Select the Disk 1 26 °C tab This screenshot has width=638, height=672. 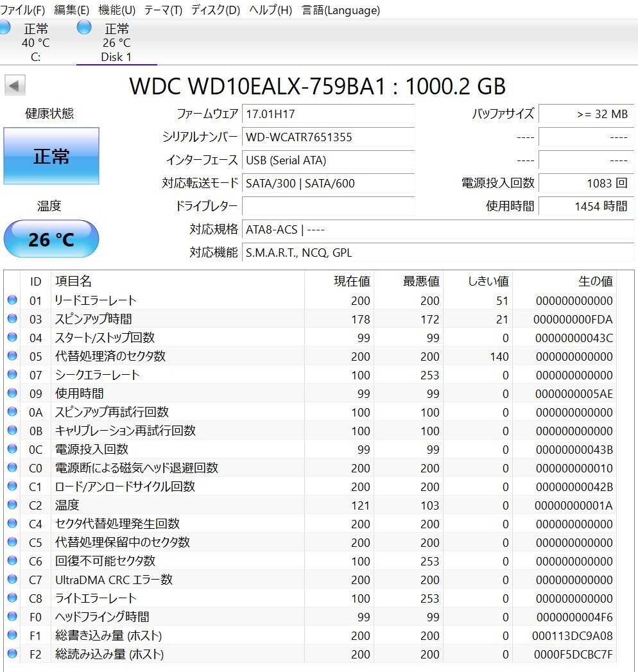[x=117, y=42]
